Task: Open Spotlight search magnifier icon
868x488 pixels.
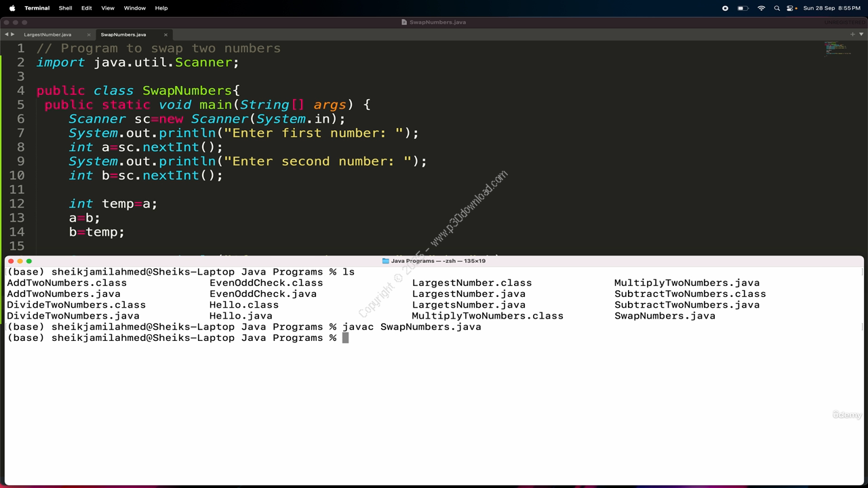Action: (x=776, y=8)
